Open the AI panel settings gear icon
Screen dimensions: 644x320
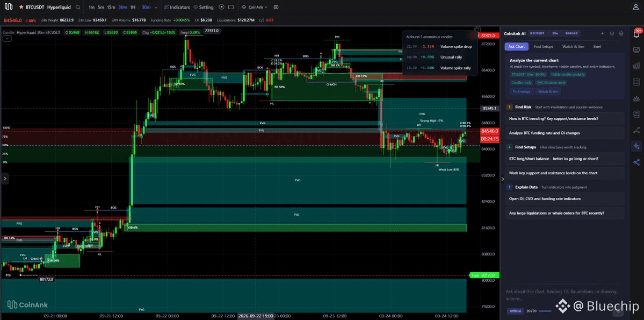click(621, 34)
